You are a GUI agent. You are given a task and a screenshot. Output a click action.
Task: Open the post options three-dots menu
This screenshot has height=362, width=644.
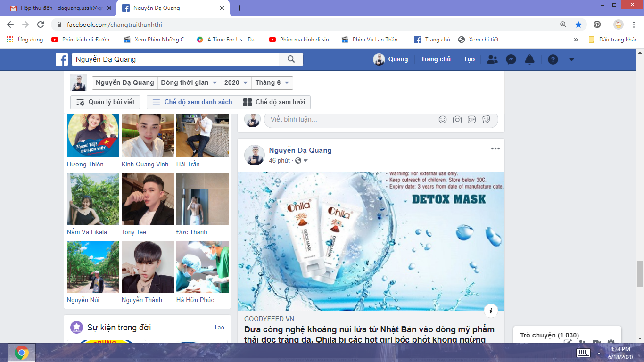[495, 149]
